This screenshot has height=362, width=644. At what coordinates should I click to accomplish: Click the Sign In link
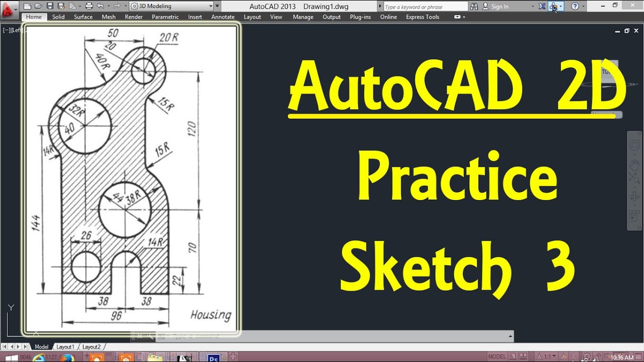pyautogui.click(x=500, y=7)
